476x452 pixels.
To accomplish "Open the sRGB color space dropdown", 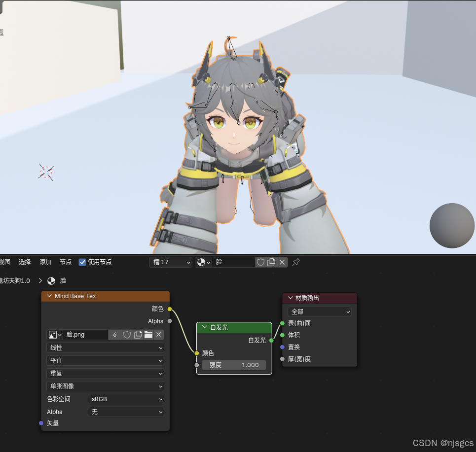I will (126, 399).
